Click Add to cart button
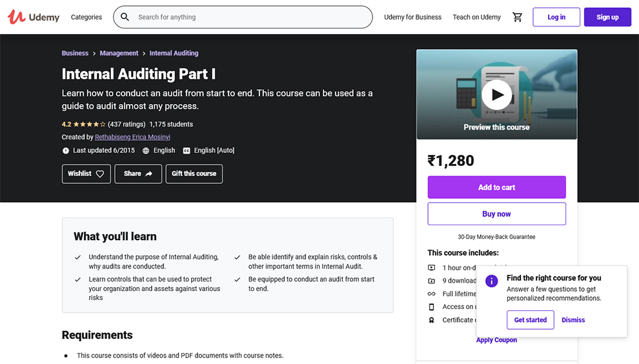This screenshot has width=639, height=364. point(496,187)
